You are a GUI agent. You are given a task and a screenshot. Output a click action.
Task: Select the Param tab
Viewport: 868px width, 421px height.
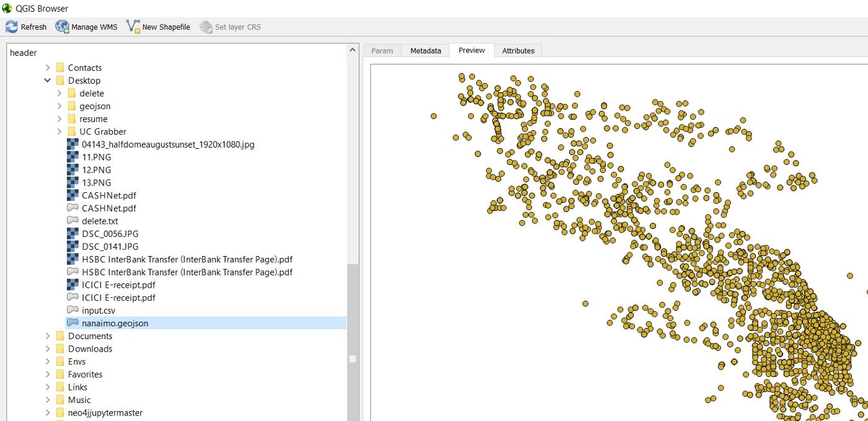pos(382,50)
